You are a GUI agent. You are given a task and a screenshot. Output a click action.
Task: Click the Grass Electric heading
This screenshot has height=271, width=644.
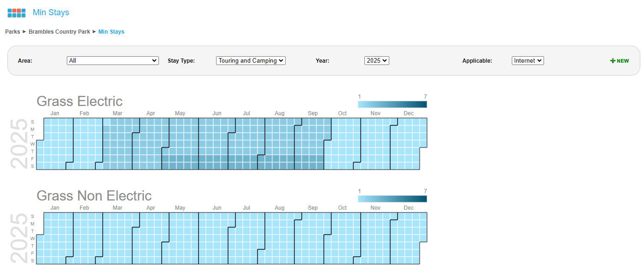click(x=80, y=101)
